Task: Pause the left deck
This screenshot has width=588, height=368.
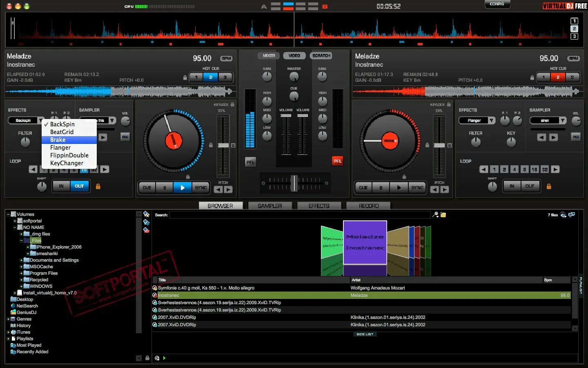Action: tap(165, 188)
